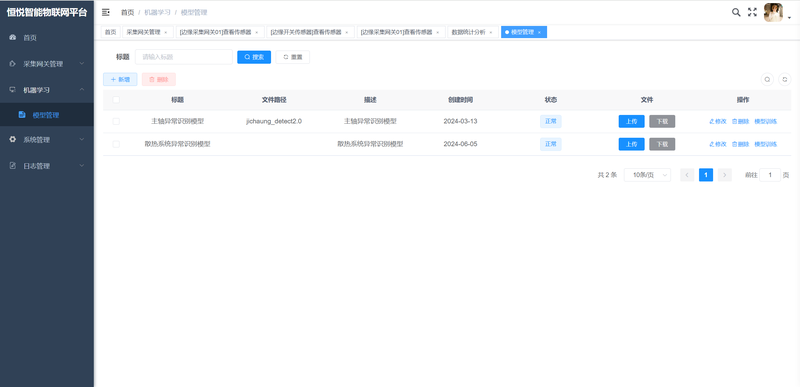Click 上传 for the 主轴异常识别模型 row
800x387 pixels.
632,121
